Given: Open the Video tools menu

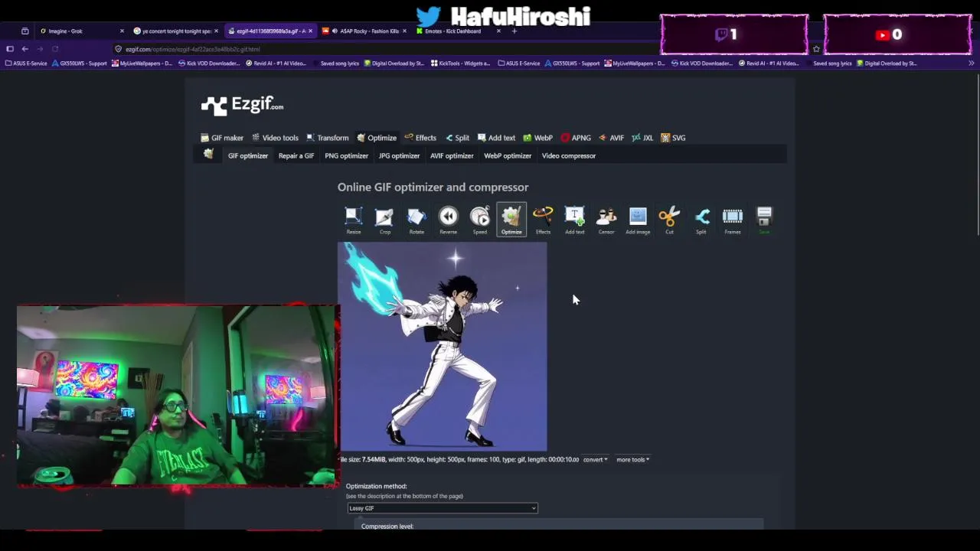Looking at the screenshot, I should click(x=275, y=138).
